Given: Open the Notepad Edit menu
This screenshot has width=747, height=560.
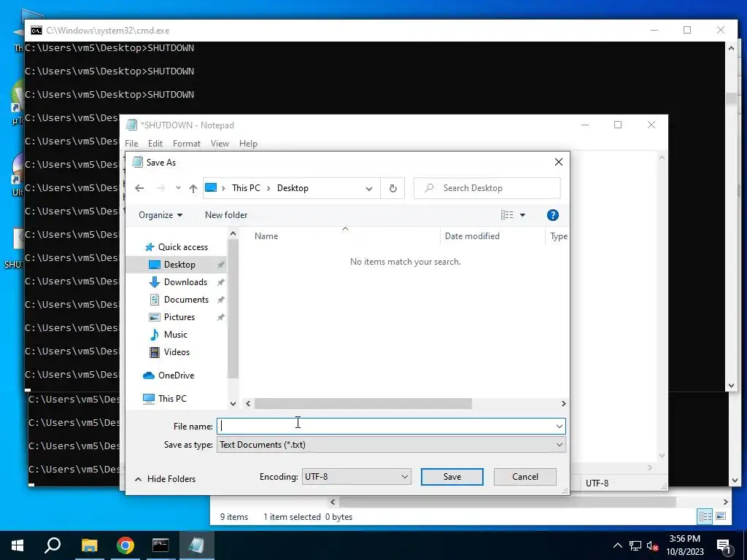Looking at the screenshot, I should pyautogui.click(x=155, y=144).
